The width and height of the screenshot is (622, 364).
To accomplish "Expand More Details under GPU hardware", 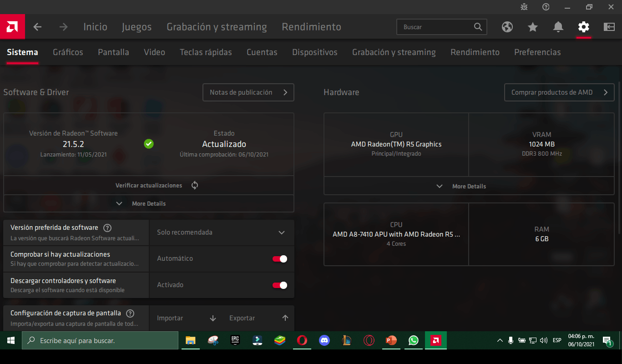I will tap(469, 186).
